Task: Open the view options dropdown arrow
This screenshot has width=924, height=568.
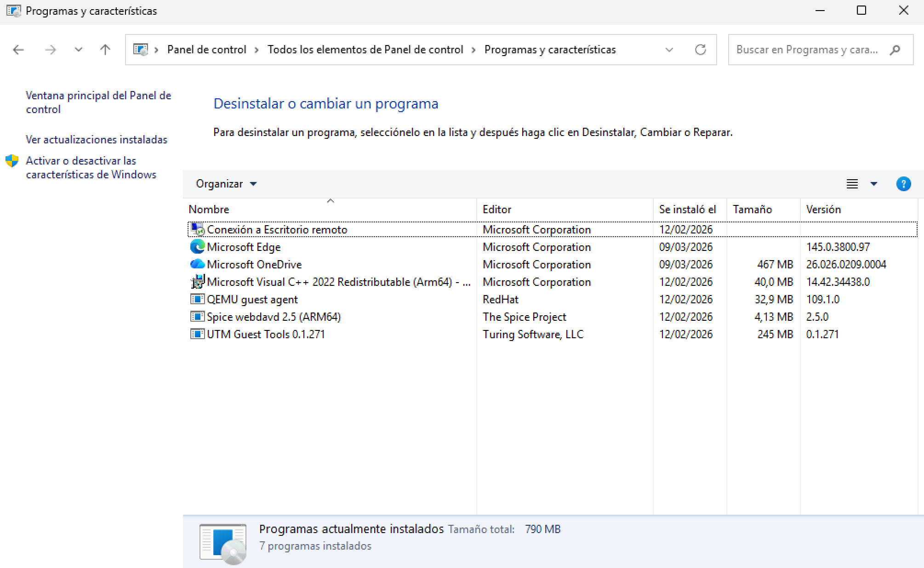Action: point(873,184)
